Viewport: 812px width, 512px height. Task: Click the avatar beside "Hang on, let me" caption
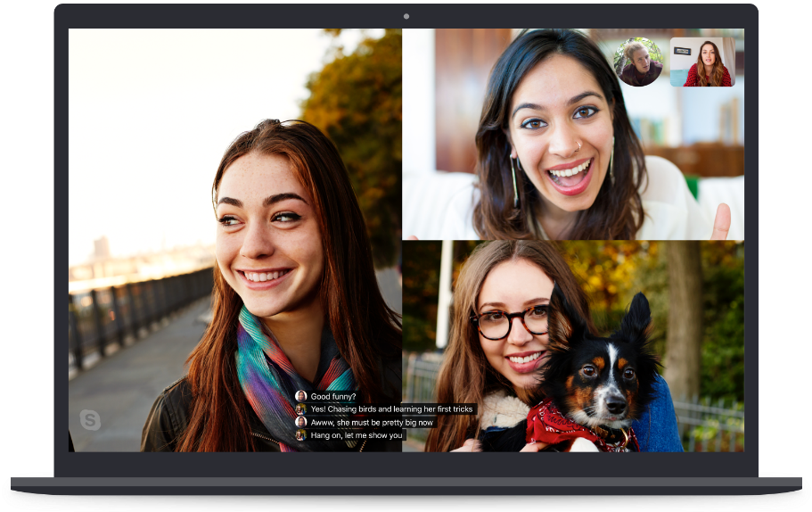coord(301,435)
